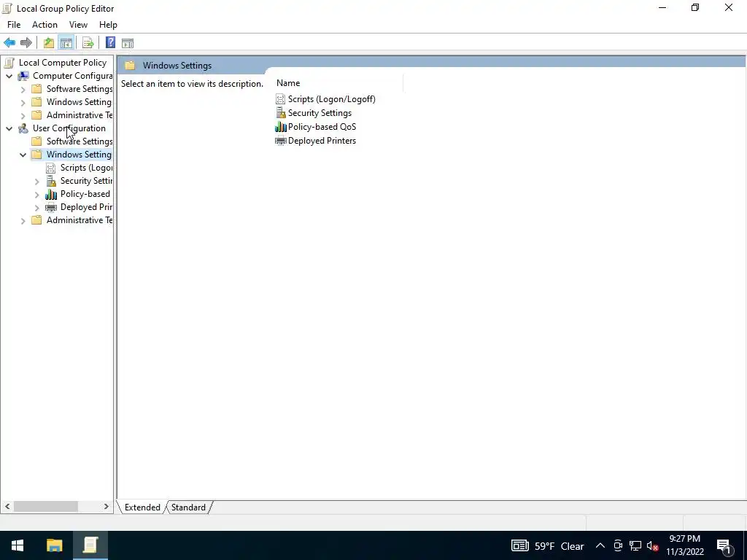Switch to the Extended tab
Image resolution: width=747 pixels, height=560 pixels.
[142, 507]
